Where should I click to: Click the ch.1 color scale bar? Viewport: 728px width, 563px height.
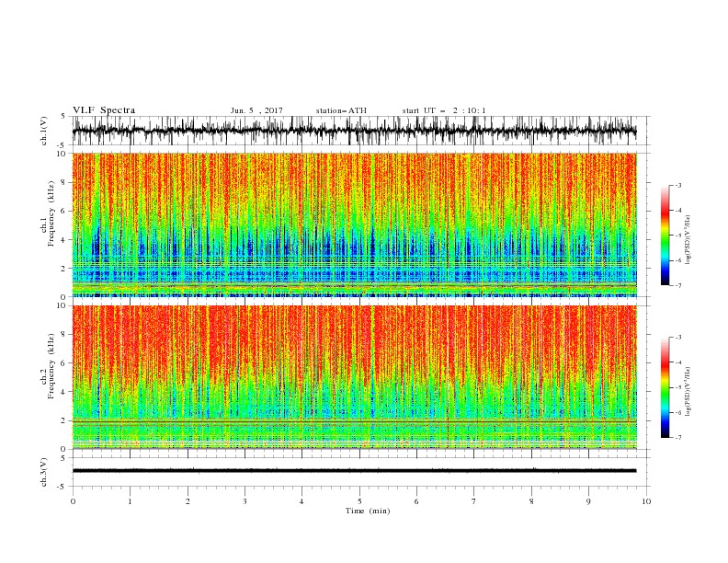tap(665, 236)
